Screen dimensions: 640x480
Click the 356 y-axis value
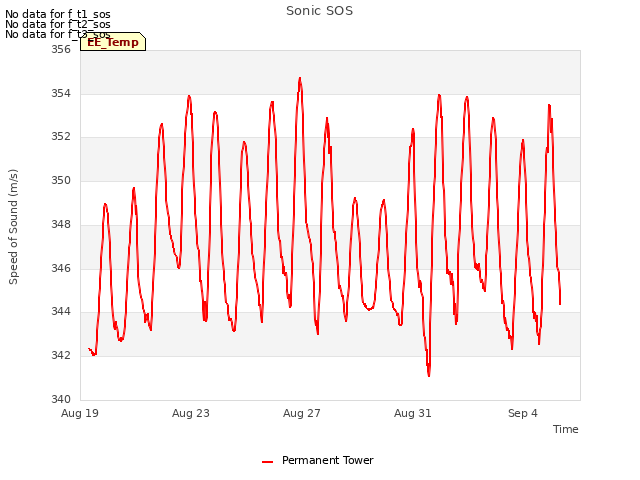pos(61,49)
